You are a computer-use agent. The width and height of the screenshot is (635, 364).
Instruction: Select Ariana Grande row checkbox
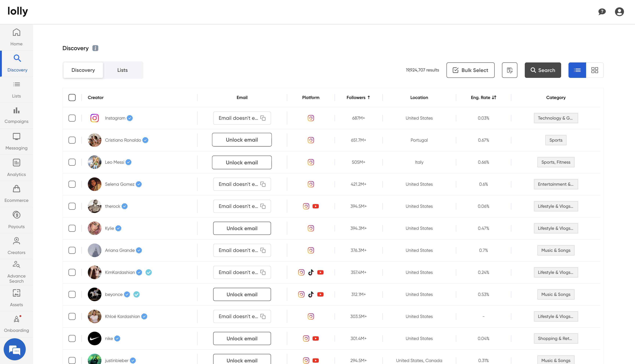[x=72, y=250]
